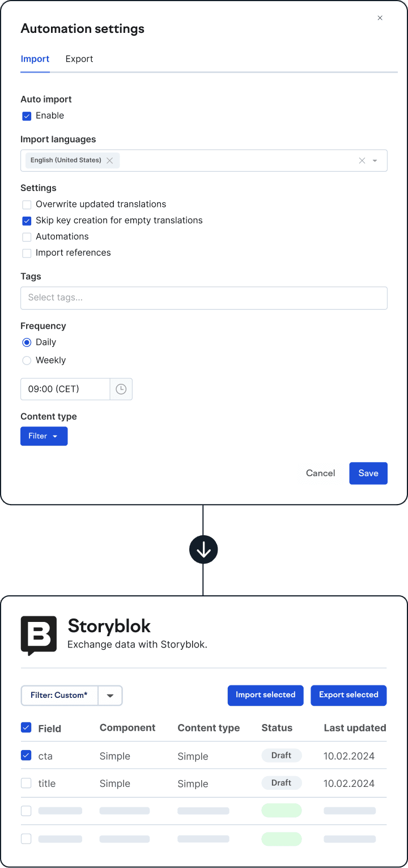Choose the Weekly frequency option
The width and height of the screenshot is (408, 868).
(x=27, y=361)
